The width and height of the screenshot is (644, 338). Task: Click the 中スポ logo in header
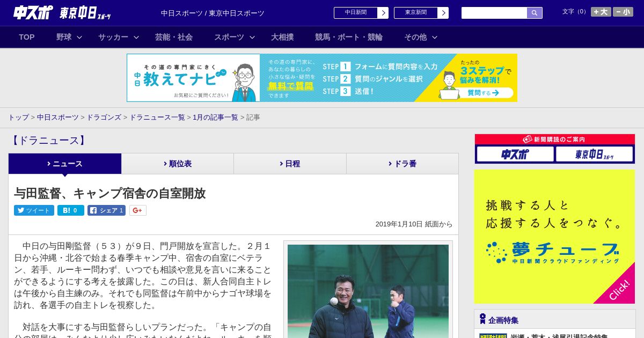tap(33, 12)
